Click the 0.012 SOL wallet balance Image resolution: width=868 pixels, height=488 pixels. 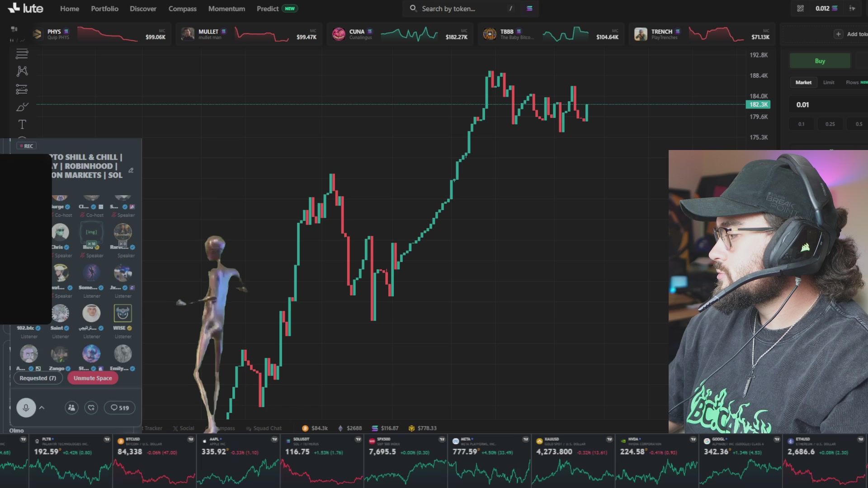click(826, 9)
